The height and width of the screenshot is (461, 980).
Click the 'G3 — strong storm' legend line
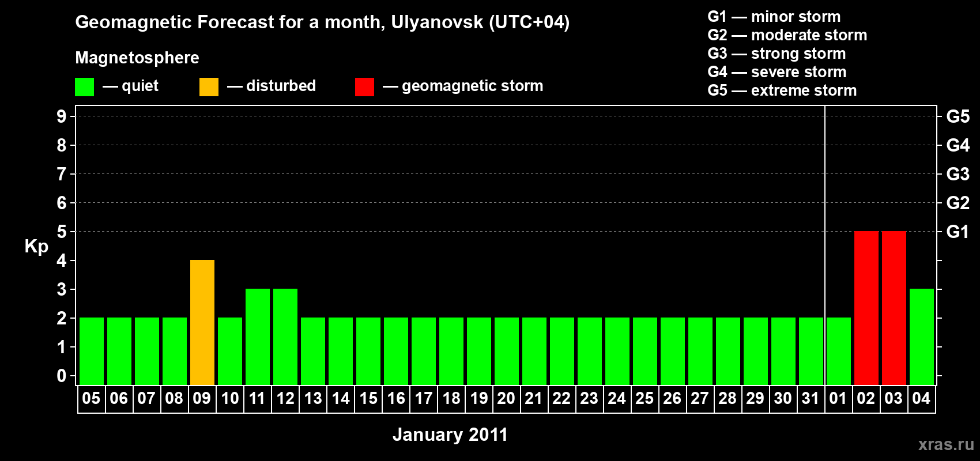(x=777, y=54)
